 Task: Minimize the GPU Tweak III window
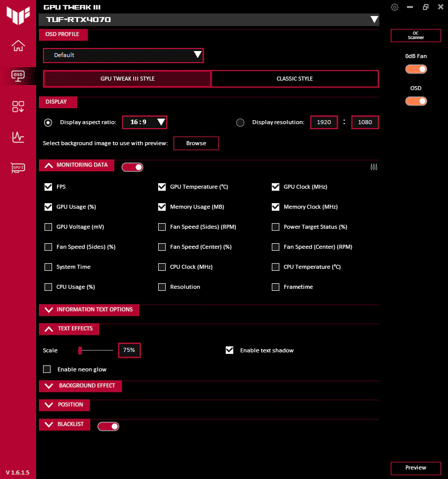tap(410, 7)
